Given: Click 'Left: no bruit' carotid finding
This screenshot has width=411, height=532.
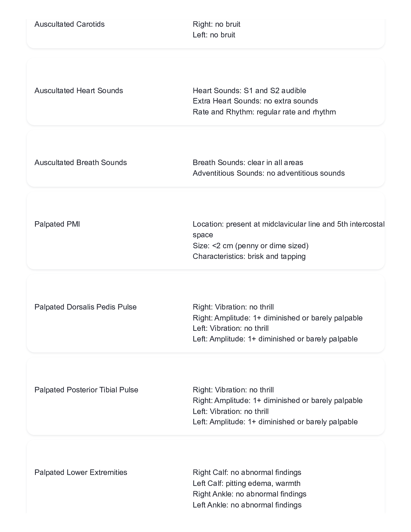Looking at the screenshot, I should [214, 35].
